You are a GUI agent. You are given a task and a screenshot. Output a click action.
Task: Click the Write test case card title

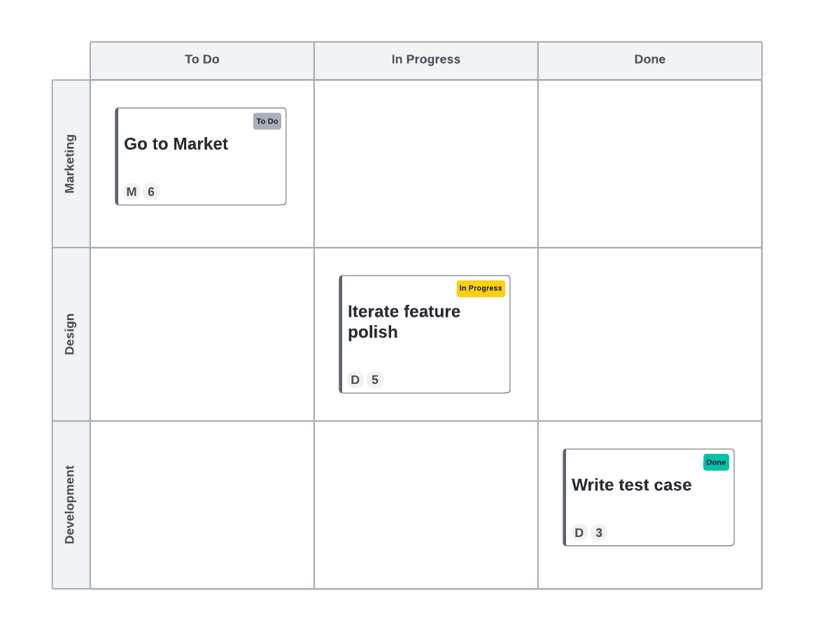[x=631, y=485]
